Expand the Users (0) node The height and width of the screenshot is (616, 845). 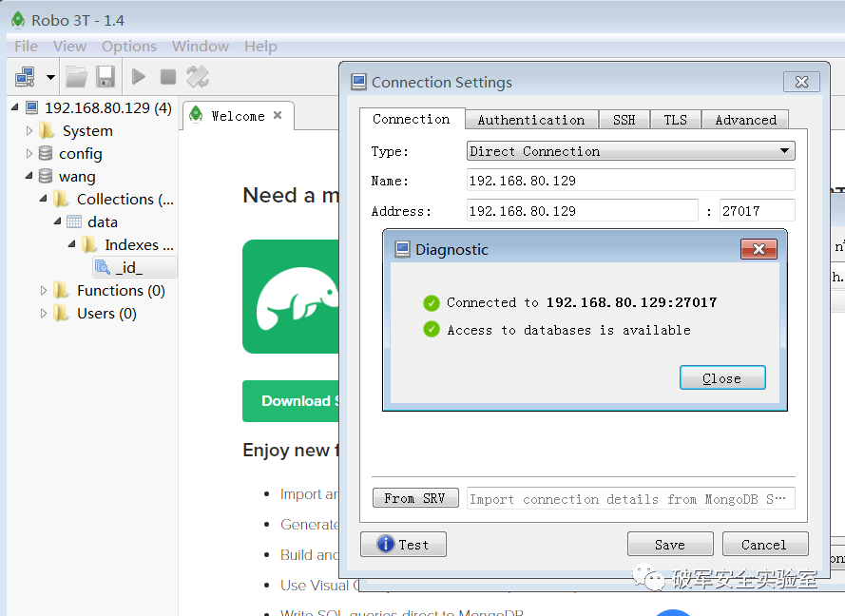coord(44,313)
